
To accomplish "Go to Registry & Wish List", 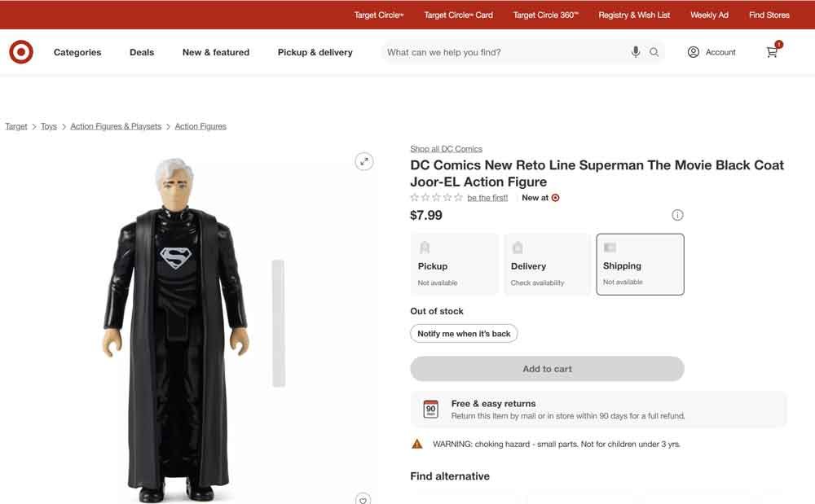I will [634, 15].
